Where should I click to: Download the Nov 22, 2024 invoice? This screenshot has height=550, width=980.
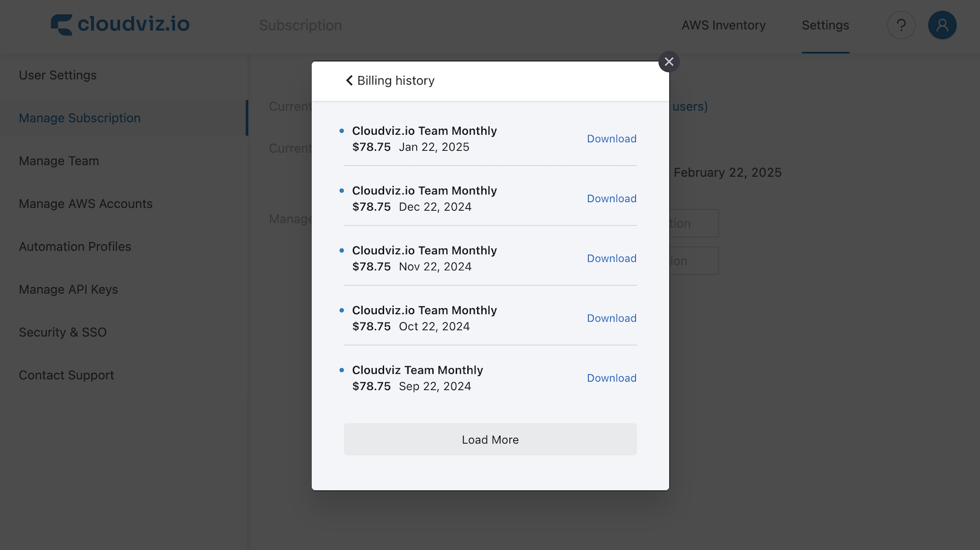(611, 258)
